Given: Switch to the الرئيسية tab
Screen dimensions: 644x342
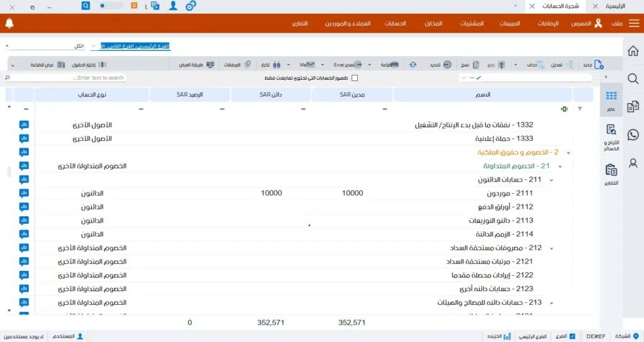Looking at the screenshot, I should click(615, 6).
